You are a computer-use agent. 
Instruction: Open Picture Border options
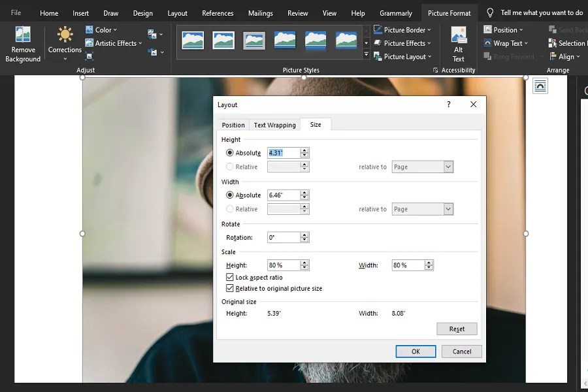click(402, 29)
